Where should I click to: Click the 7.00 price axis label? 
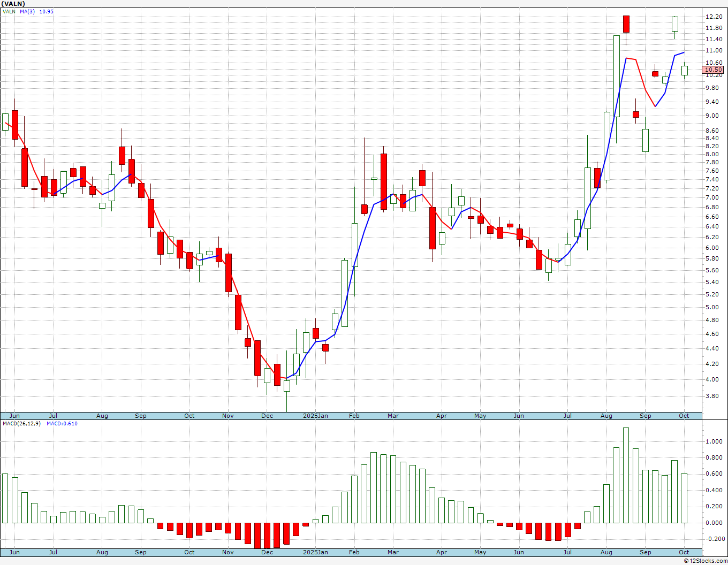point(712,197)
